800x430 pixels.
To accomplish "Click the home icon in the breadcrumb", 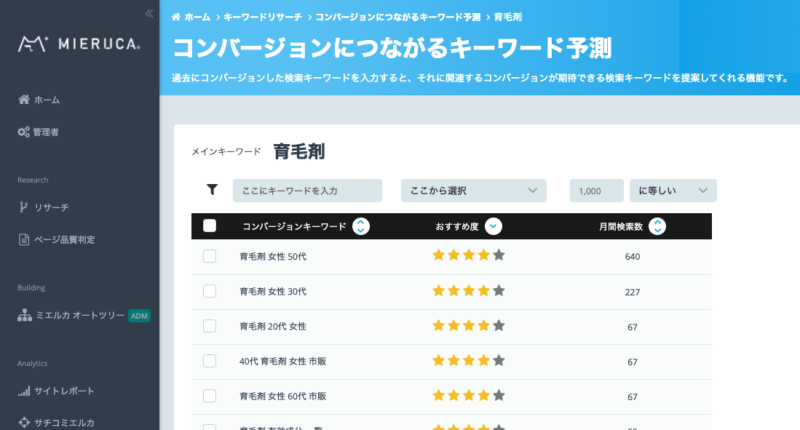I will (177, 17).
